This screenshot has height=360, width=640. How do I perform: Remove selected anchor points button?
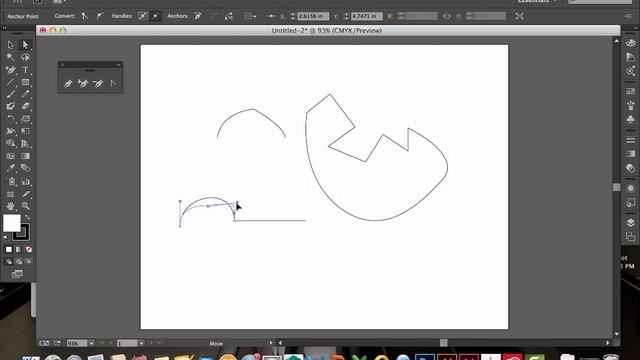point(198,16)
